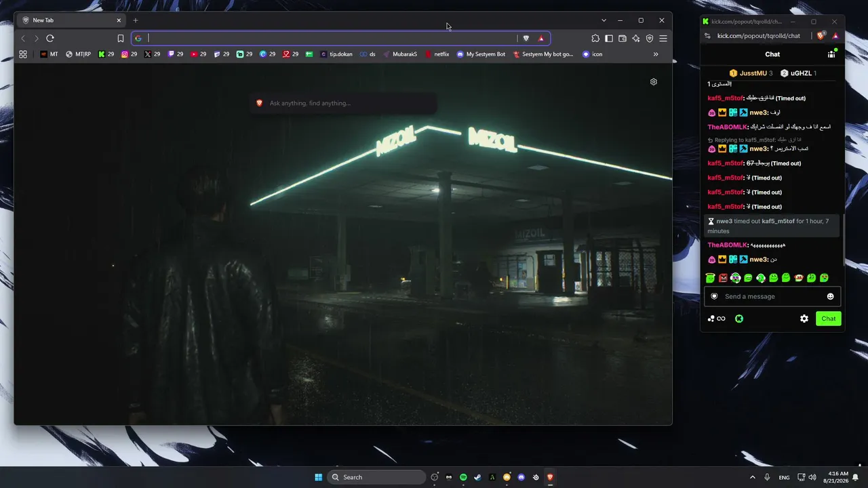Select the New Tab tab

click(x=72, y=20)
